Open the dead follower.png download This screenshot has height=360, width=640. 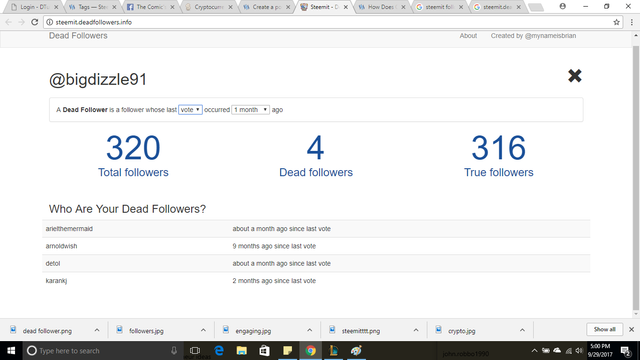(x=47, y=331)
